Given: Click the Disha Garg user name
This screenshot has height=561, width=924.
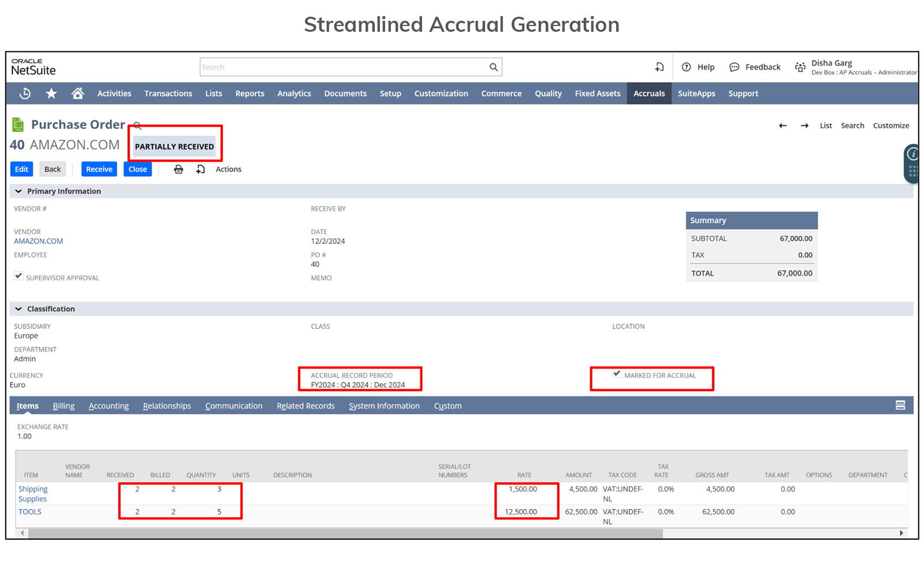Looking at the screenshot, I should click(x=832, y=63).
